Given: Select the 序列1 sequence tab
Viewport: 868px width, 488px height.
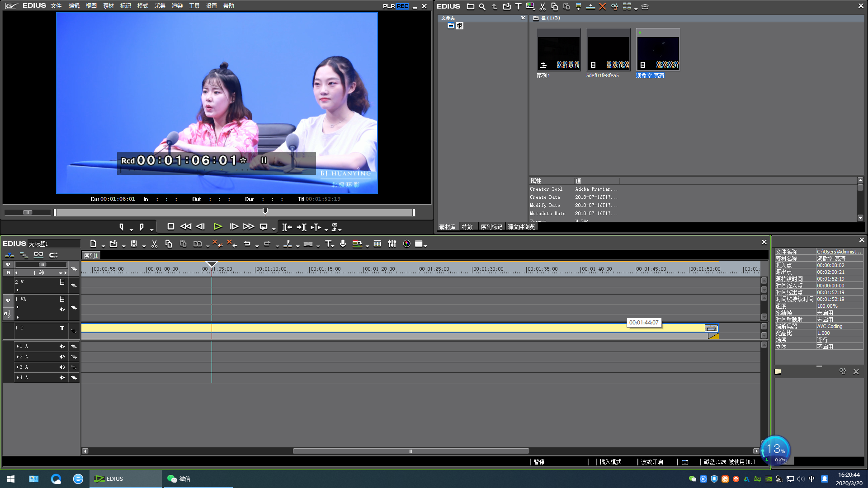Looking at the screenshot, I should 91,256.
